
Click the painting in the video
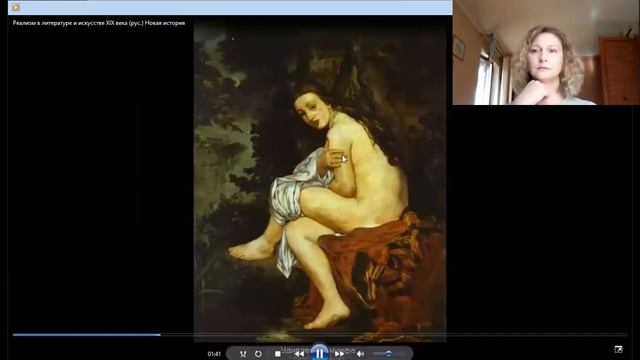(x=320, y=182)
